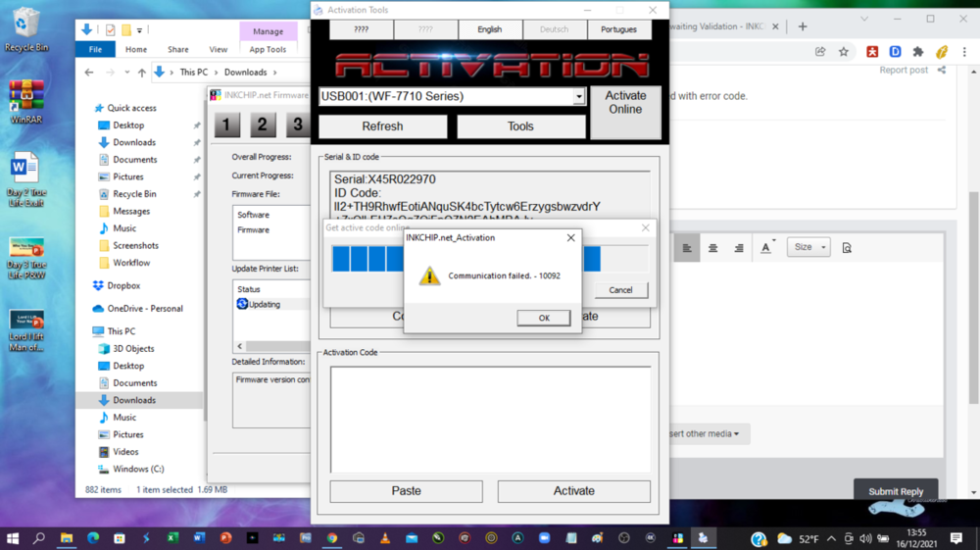Click the Activate Online button
Viewport: 980px width, 550px height.
[625, 113]
